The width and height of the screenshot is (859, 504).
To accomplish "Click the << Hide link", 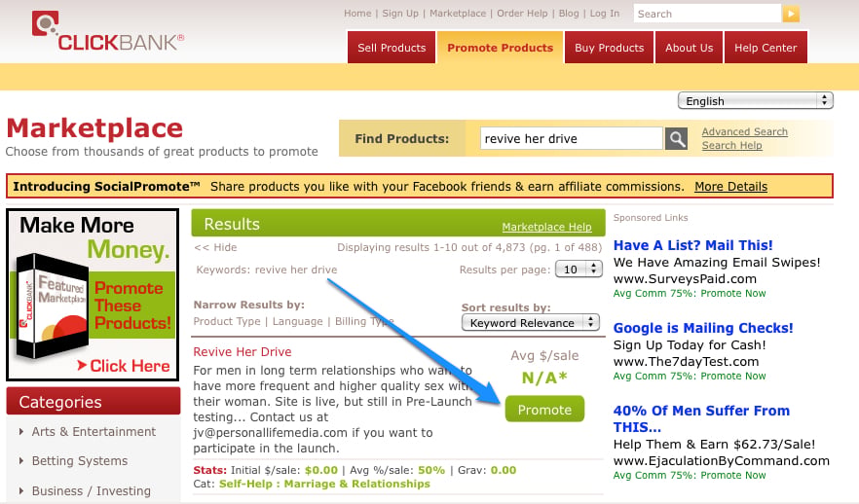I will 215,247.
